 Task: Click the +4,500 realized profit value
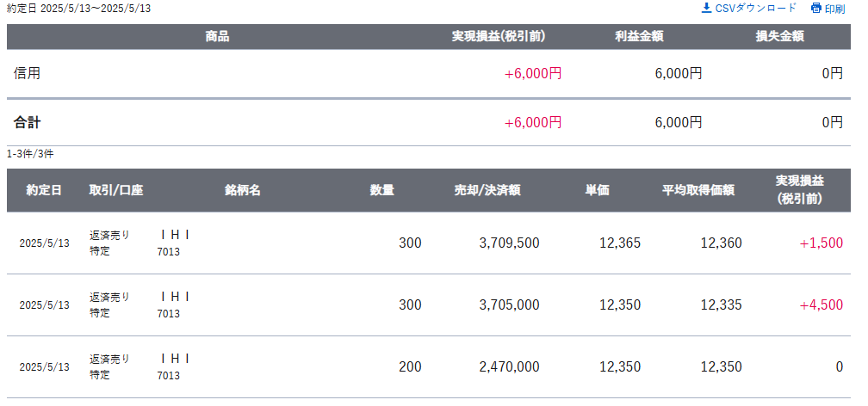point(821,304)
